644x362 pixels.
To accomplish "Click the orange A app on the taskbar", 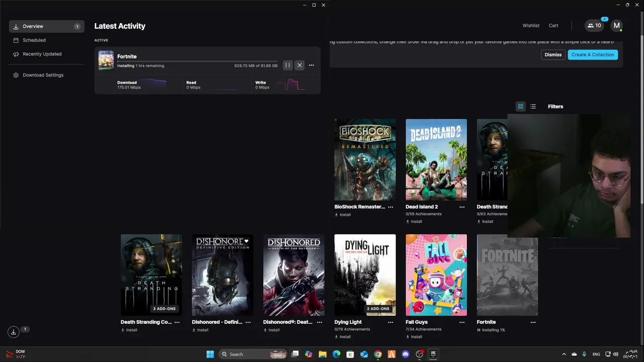I will (391, 354).
